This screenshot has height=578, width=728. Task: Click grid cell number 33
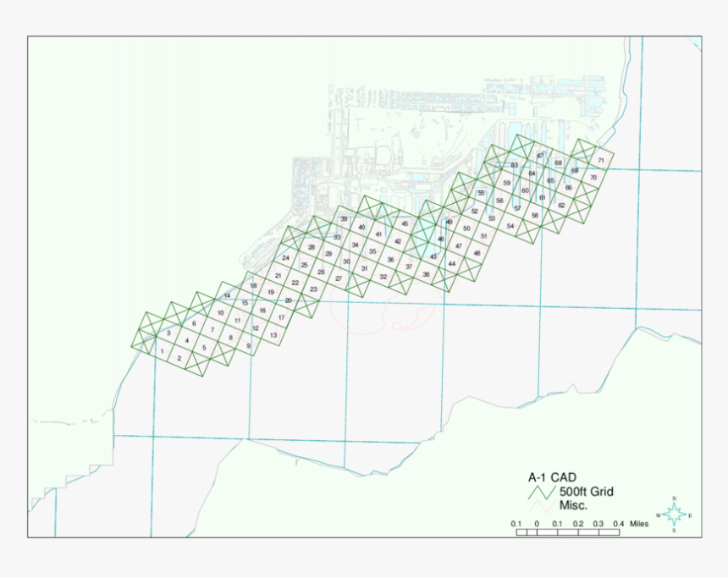337,237
